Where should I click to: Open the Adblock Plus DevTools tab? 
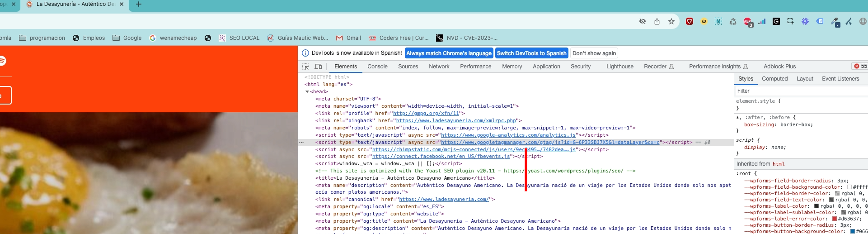tap(779, 67)
